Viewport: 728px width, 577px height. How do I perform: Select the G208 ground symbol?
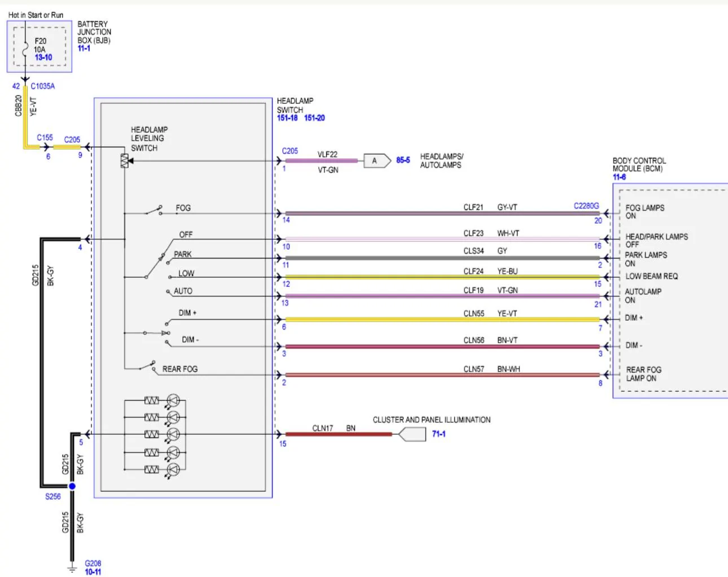(x=72, y=569)
